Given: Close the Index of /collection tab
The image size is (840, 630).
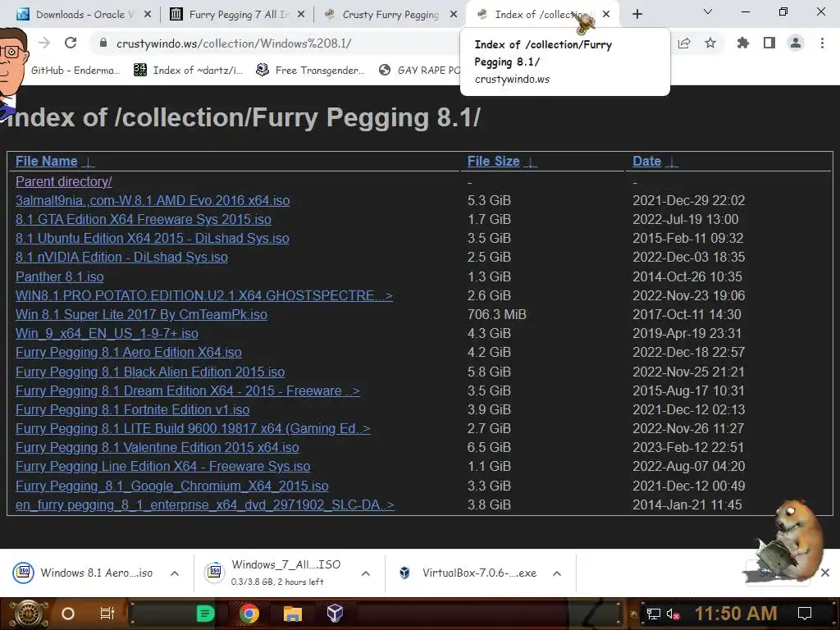Looking at the screenshot, I should [606, 15].
